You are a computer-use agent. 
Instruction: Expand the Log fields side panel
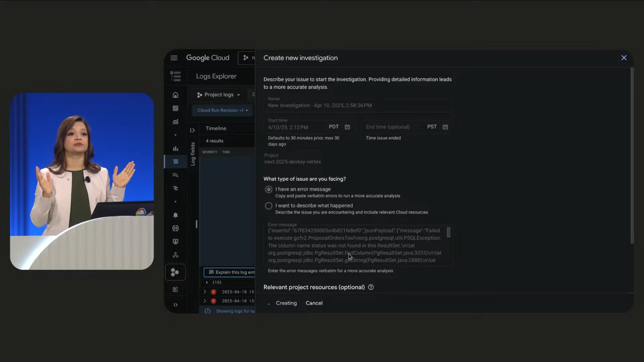(192, 130)
